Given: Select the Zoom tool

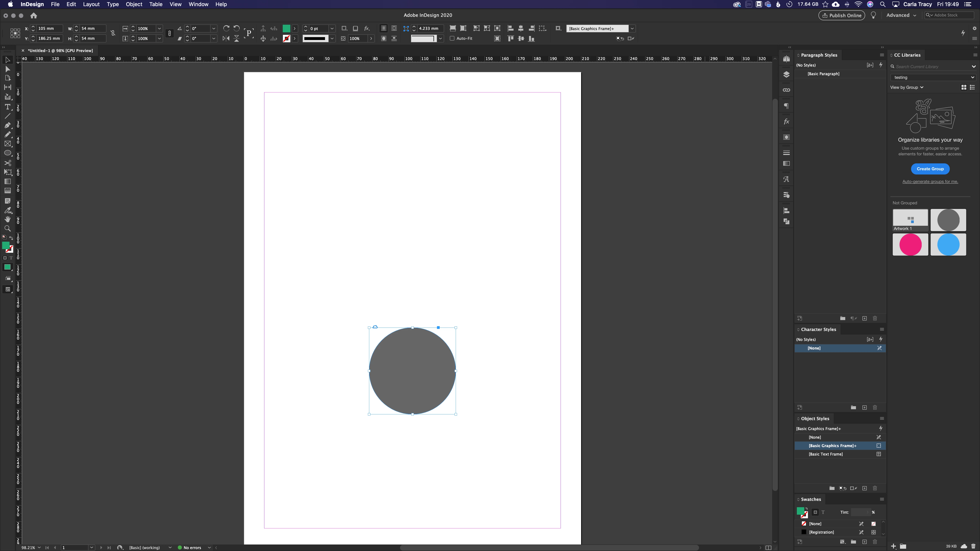Looking at the screenshot, I should (7, 229).
